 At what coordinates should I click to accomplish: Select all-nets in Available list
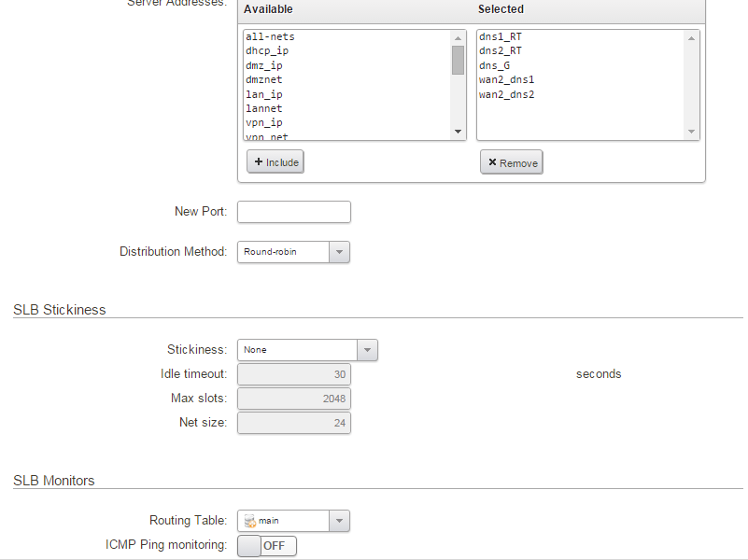pyautogui.click(x=270, y=36)
